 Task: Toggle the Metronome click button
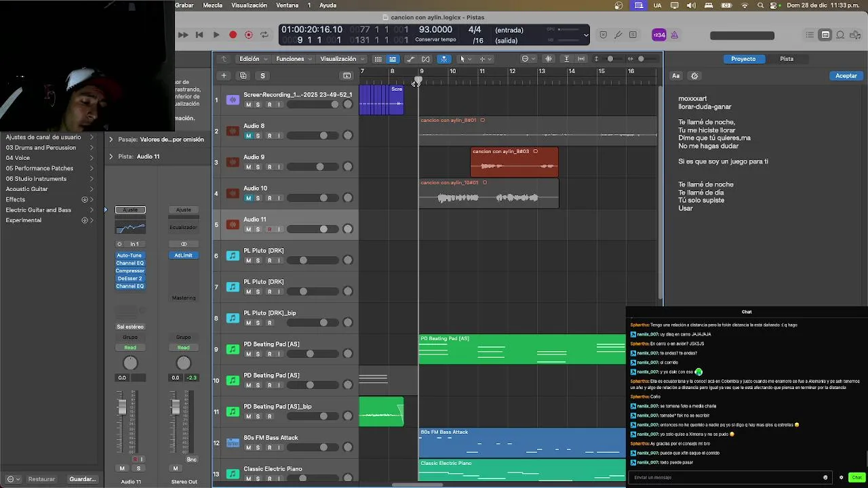(674, 35)
